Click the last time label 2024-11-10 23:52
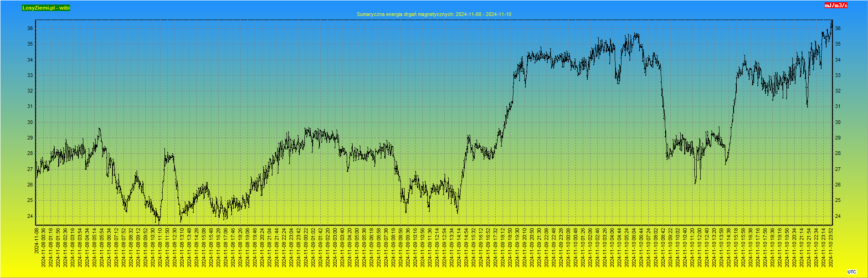868x278 pixels. coord(831,247)
